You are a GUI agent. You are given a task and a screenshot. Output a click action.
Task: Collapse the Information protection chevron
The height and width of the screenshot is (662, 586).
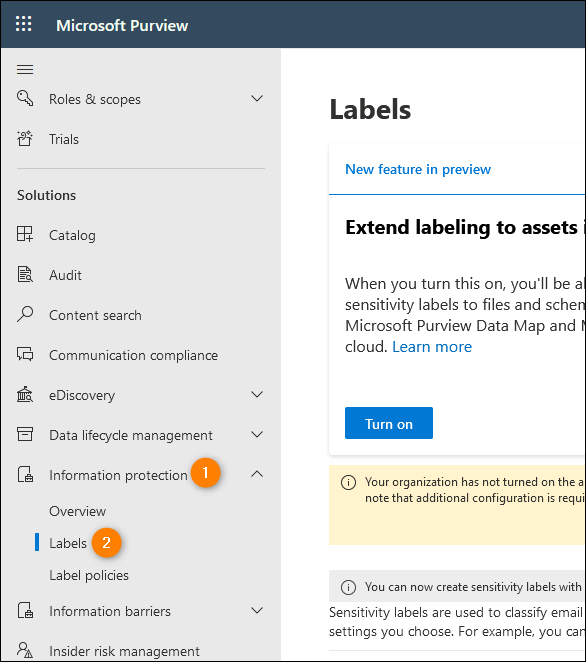coord(257,474)
